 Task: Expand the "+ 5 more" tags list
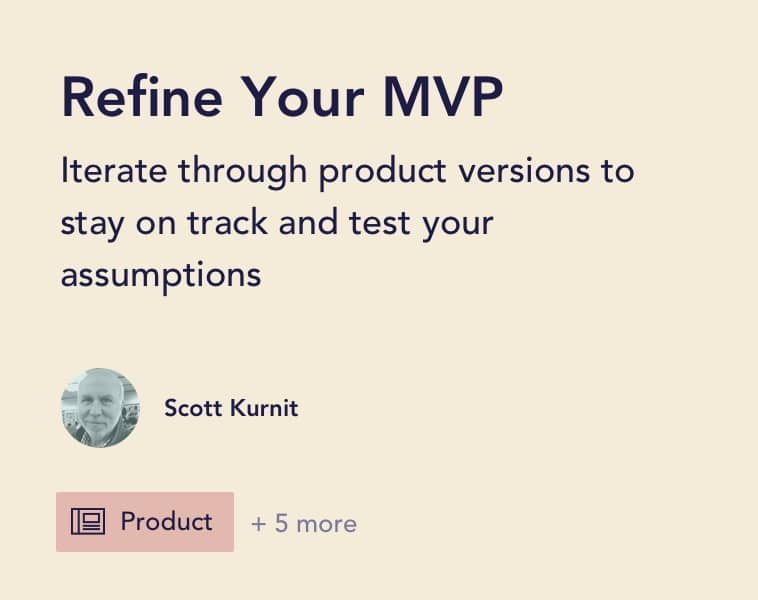coord(304,524)
